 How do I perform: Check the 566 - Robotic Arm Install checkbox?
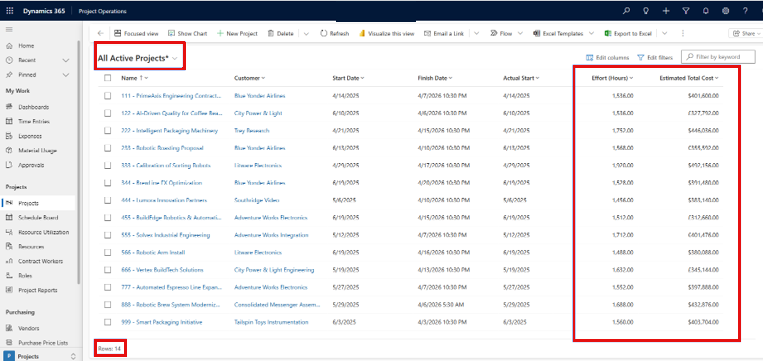pos(108,253)
